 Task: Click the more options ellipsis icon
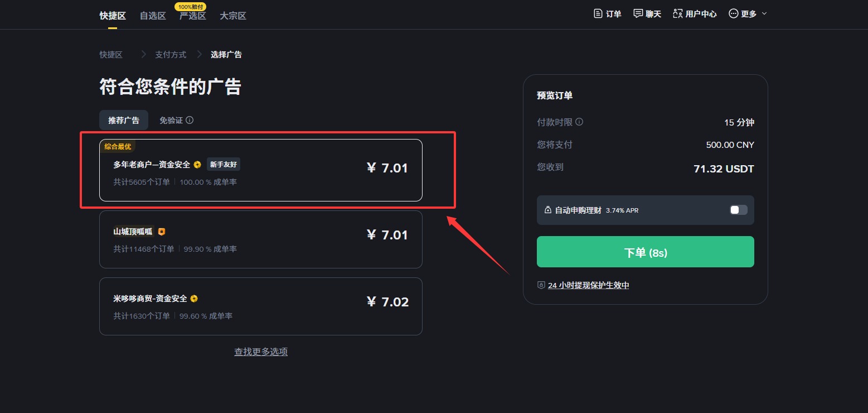pyautogui.click(x=734, y=13)
